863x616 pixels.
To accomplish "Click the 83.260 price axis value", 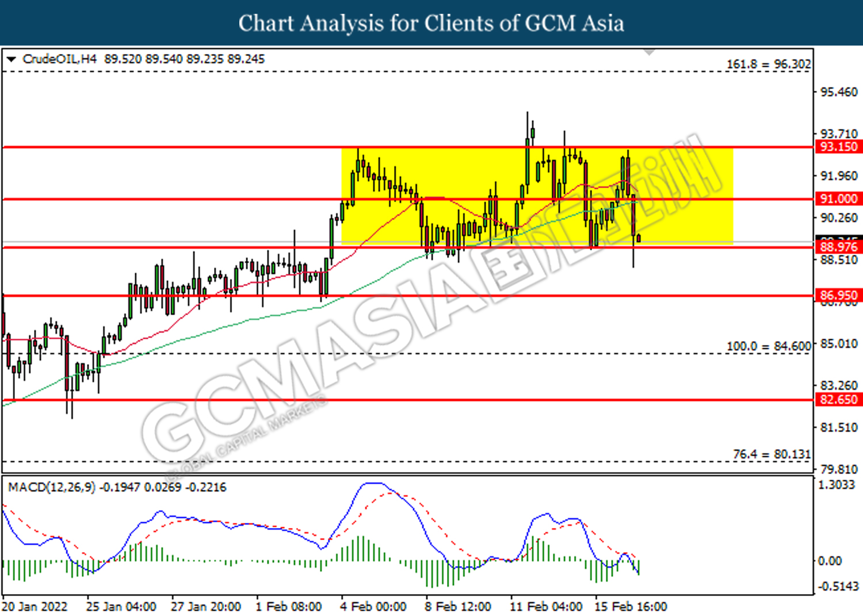I will [x=839, y=385].
